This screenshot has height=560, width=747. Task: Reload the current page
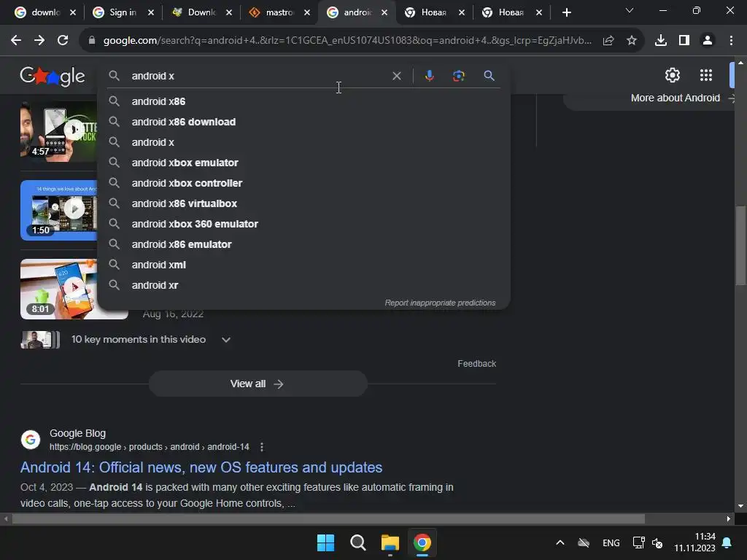point(63,41)
